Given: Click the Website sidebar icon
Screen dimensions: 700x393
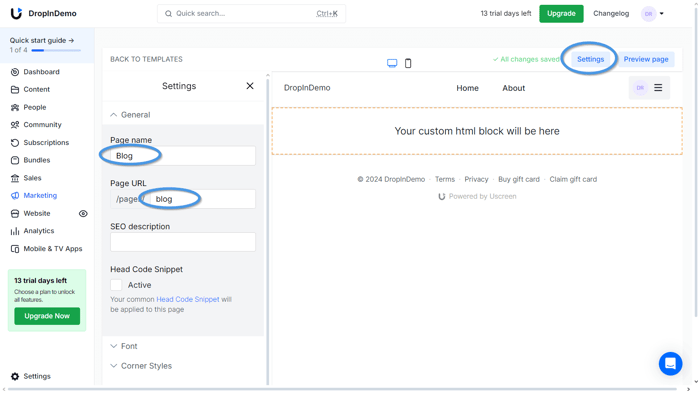Looking at the screenshot, I should 15,213.
